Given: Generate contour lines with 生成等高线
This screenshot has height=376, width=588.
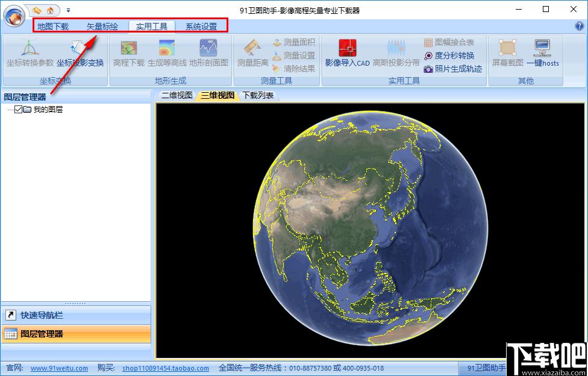Looking at the screenshot, I should tap(167, 54).
